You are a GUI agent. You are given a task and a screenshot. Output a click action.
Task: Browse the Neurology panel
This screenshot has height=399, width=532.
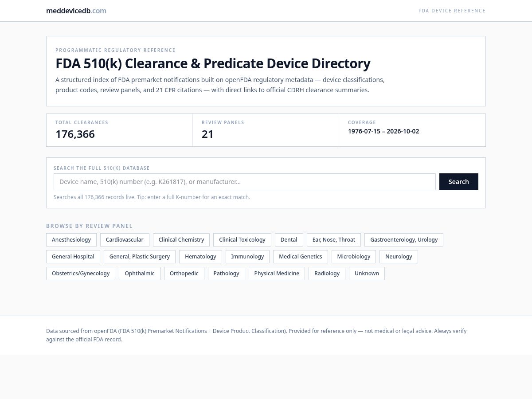pyautogui.click(x=399, y=257)
